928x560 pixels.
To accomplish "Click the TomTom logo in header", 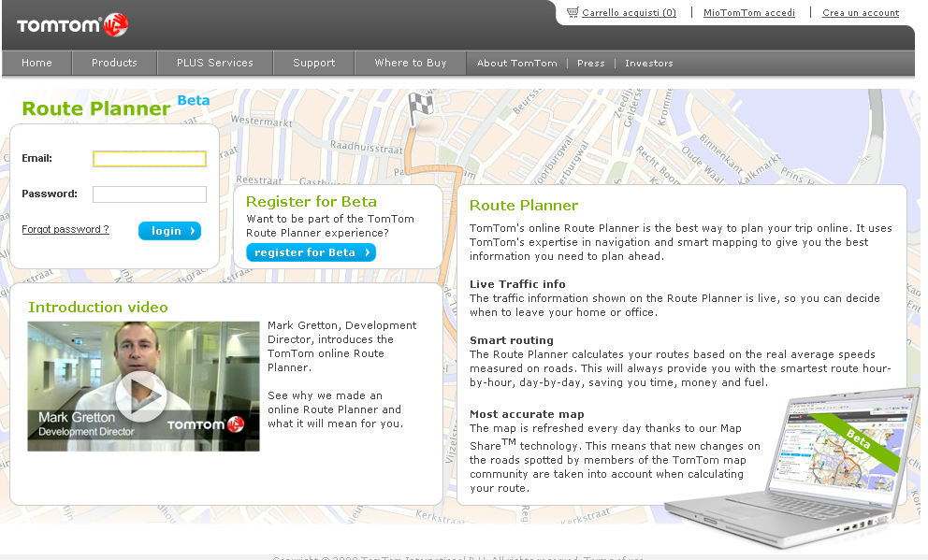I will pyautogui.click(x=72, y=25).
